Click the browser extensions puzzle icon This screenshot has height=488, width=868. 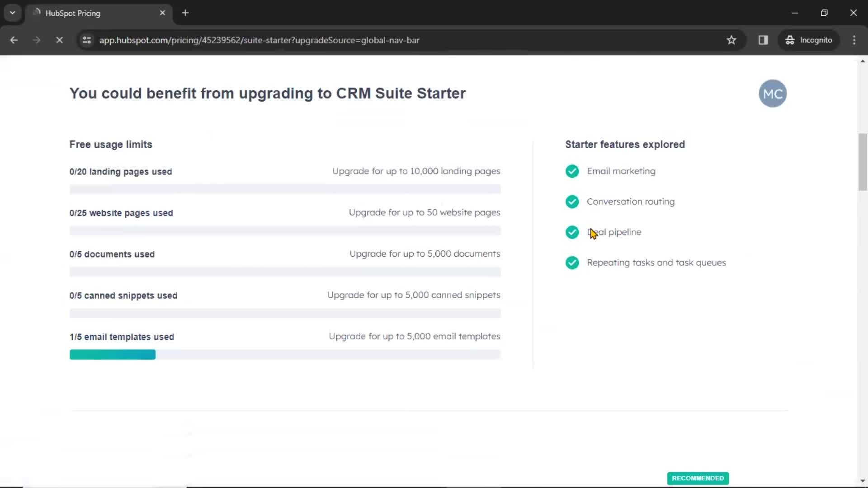[763, 40]
